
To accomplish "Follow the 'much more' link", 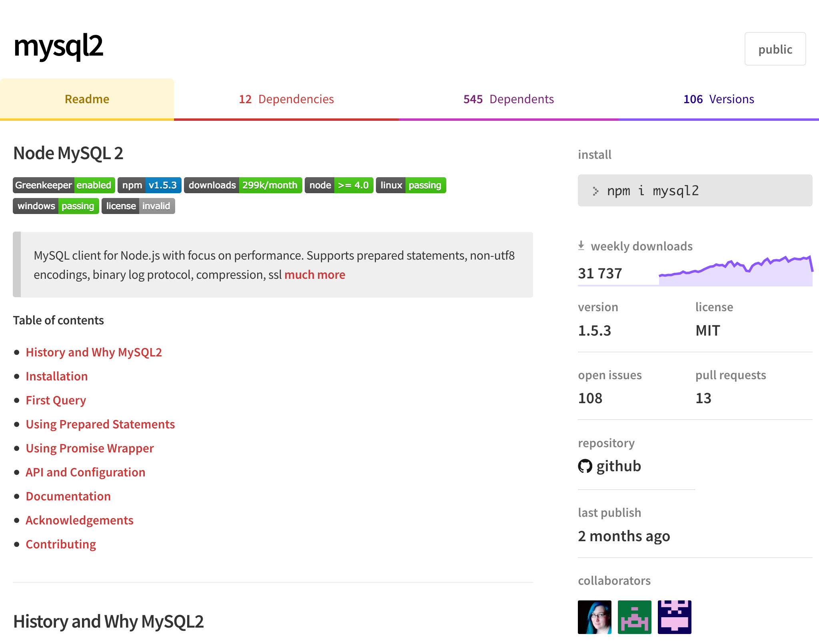I will 315,275.
